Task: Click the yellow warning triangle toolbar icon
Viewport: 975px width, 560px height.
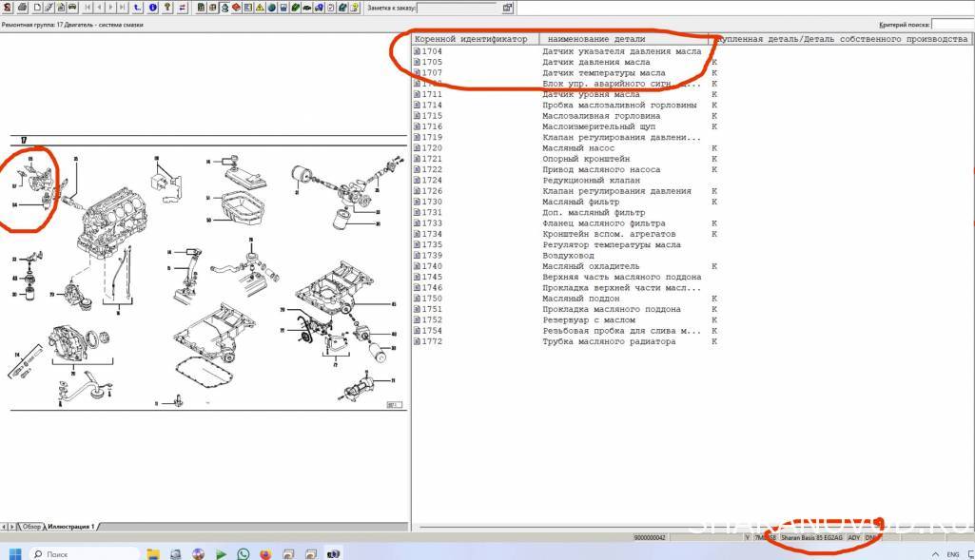Action: (259, 8)
